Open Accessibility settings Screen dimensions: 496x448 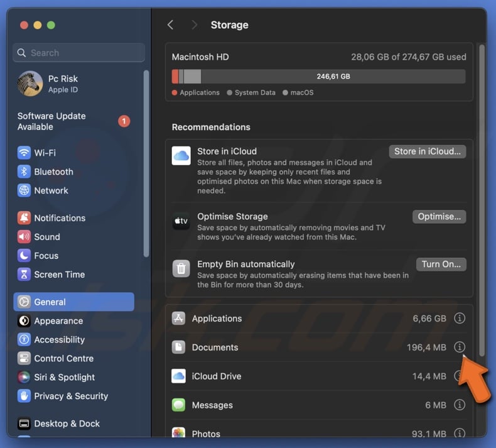point(73,339)
